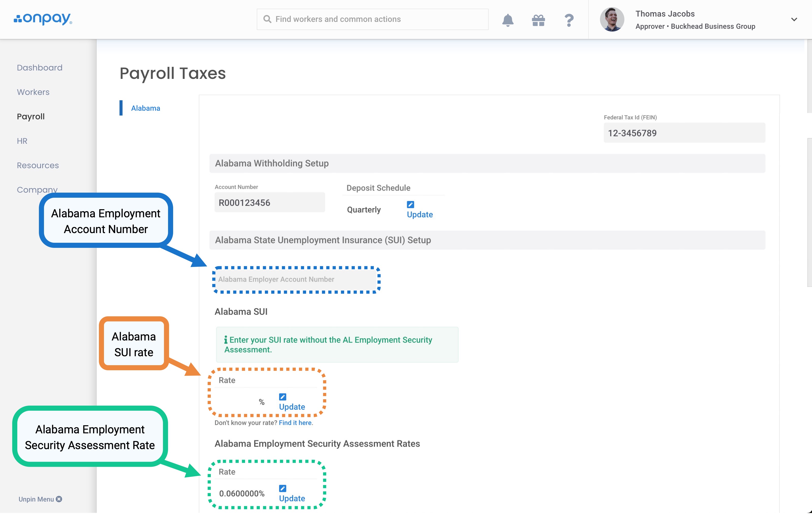The image size is (812, 514).
Task: Select the Payroll sidebar item
Action: tap(31, 117)
